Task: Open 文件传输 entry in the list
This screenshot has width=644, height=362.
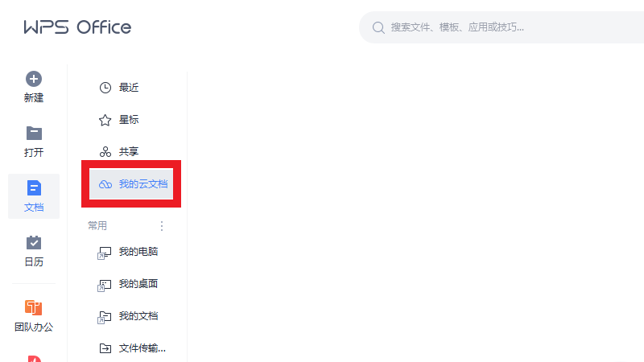Action: (132, 348)
